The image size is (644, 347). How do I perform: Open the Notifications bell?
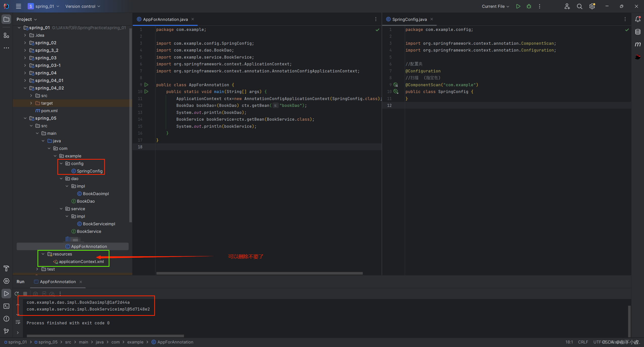click(x=638, y=19)
